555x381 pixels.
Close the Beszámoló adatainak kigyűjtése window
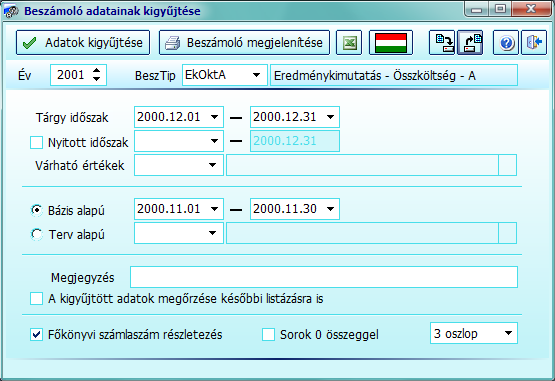click(x=531, y=9)
